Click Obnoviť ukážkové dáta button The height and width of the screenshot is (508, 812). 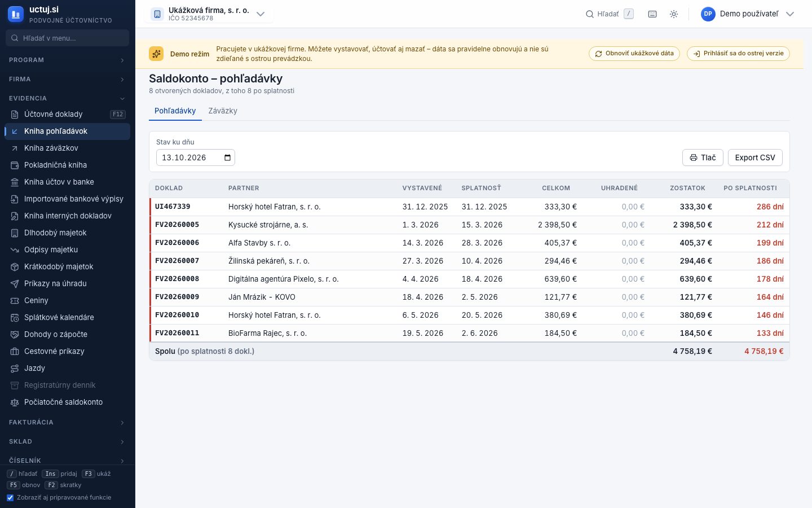click(634, 54)
